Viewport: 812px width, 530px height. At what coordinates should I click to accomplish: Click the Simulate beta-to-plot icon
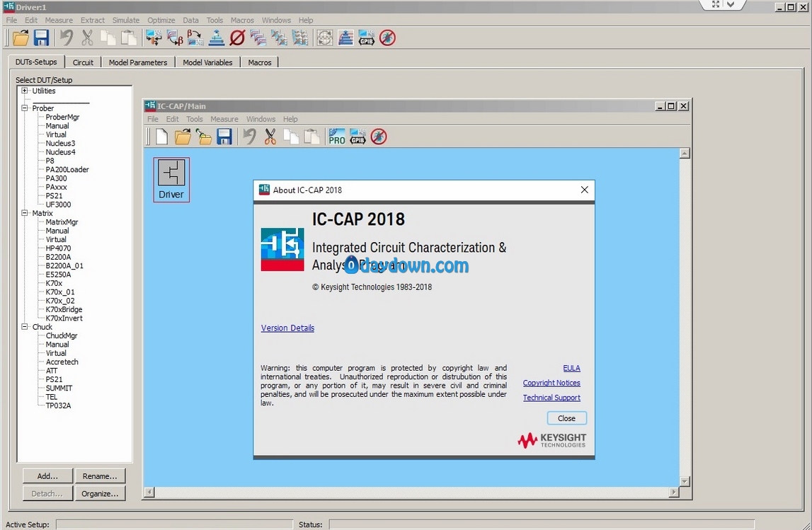[195, 38]
